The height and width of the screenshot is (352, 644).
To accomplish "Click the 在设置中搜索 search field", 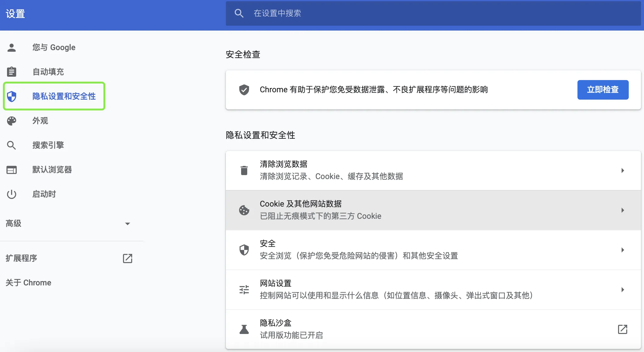I will (433, 13).
